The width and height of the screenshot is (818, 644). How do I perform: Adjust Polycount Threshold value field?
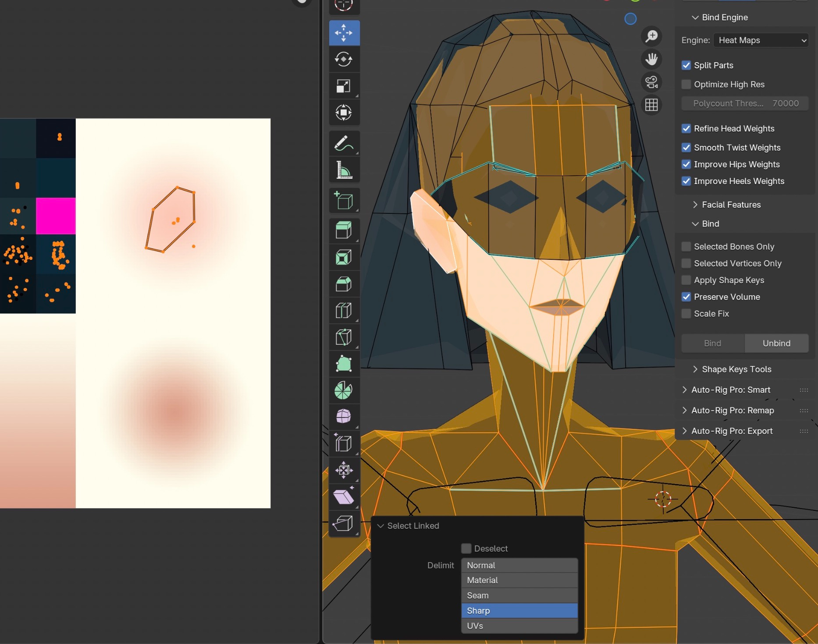[x=745, y=103]
